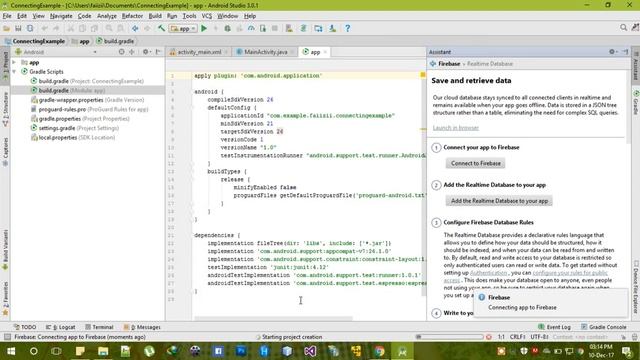Click Collapse All icon in Project panel
The height and width of the screenshot is (360, 640).
tap(132, 52)
